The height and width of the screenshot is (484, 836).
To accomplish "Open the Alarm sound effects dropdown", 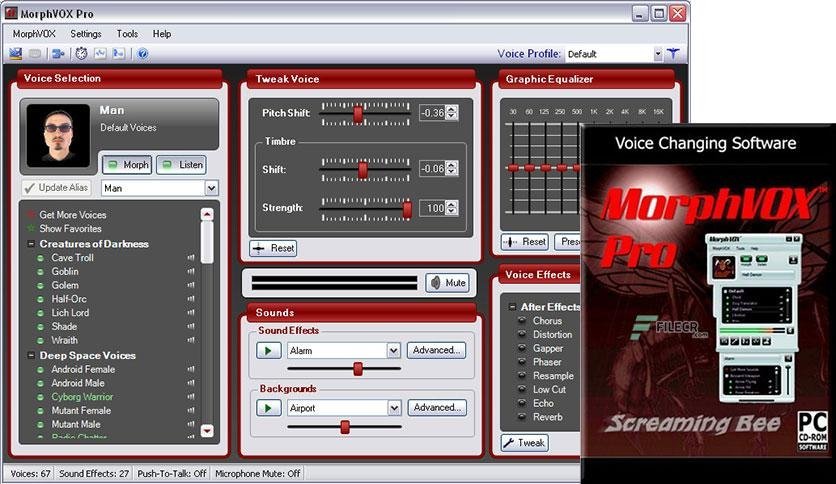I will (x=393, y=350).
